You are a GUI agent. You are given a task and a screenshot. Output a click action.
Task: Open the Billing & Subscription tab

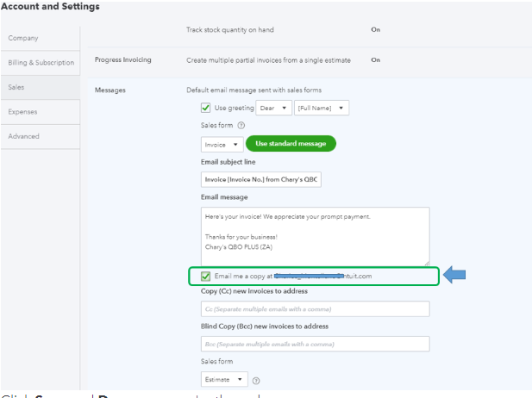41,62
